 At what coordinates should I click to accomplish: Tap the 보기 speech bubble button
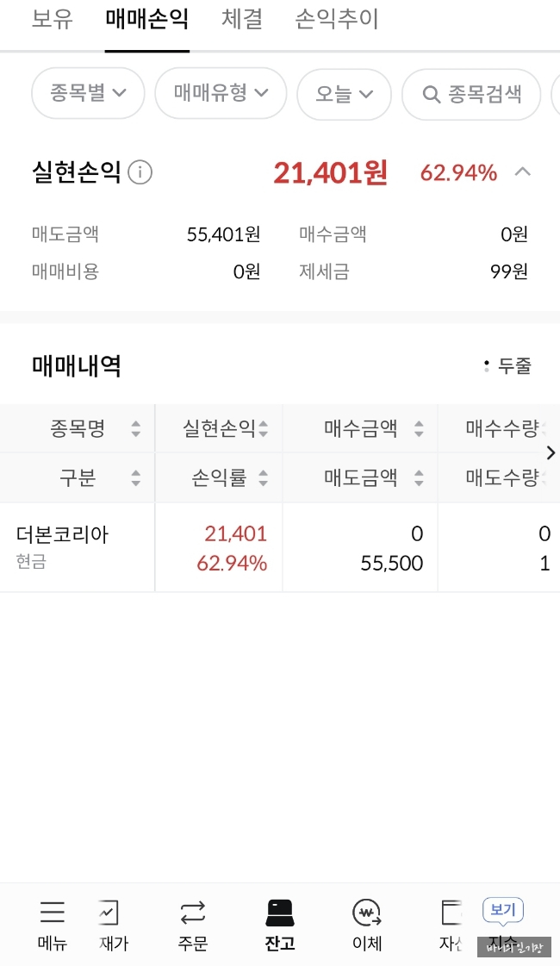(502, 910)
